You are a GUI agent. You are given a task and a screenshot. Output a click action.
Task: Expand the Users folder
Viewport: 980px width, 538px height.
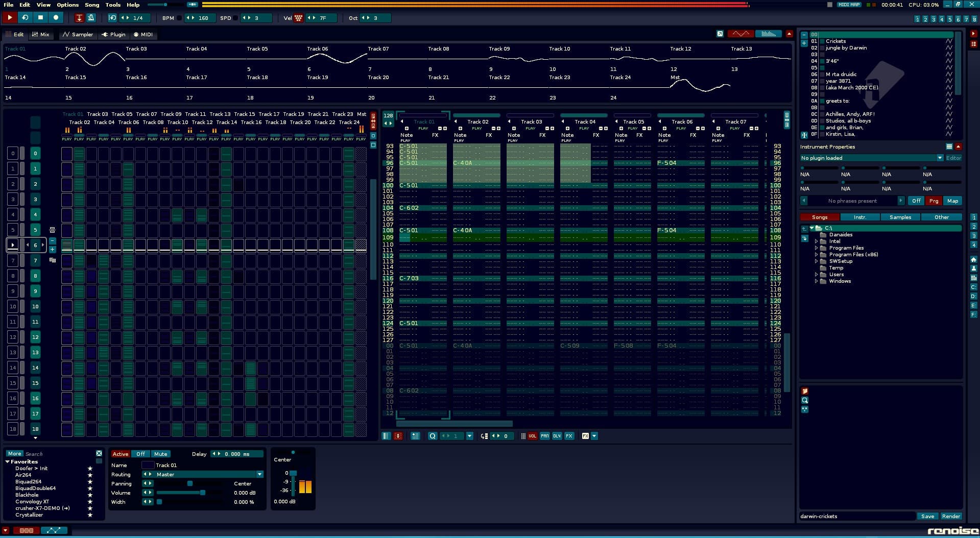[x=816, y=275]
